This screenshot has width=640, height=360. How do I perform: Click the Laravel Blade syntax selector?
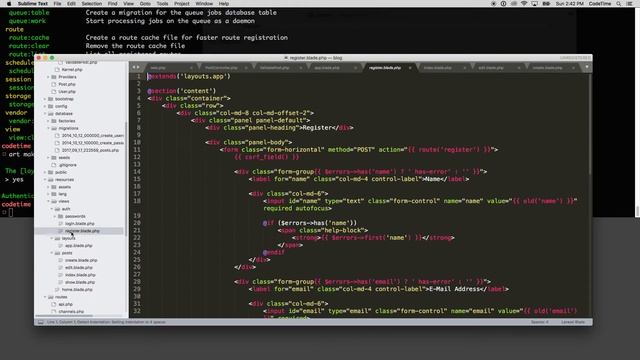(573, 322)
